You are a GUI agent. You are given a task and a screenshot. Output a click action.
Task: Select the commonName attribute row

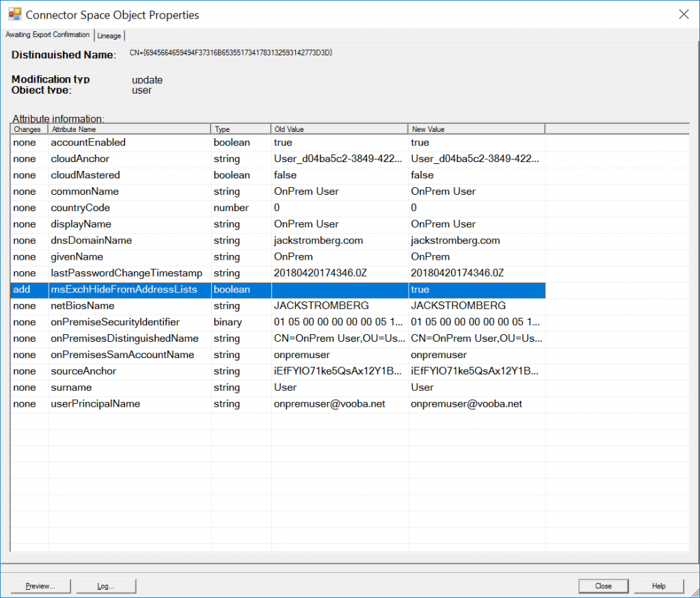click(278, 191)
